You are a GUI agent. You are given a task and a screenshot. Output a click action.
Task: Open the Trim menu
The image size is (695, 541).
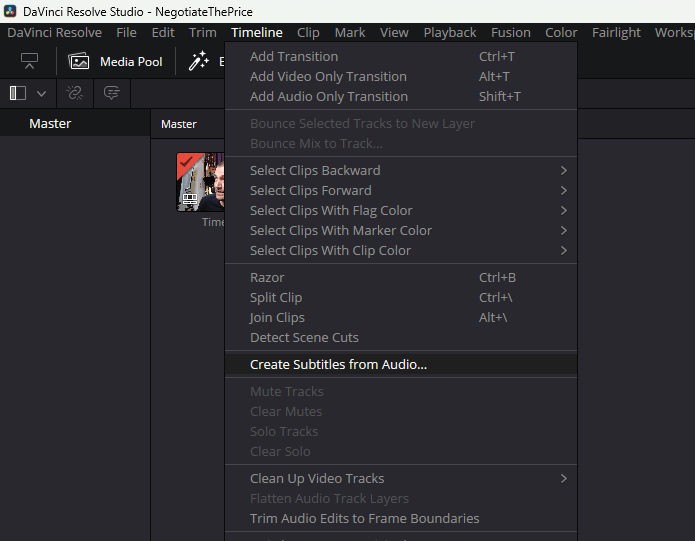(x=203, y=32)
